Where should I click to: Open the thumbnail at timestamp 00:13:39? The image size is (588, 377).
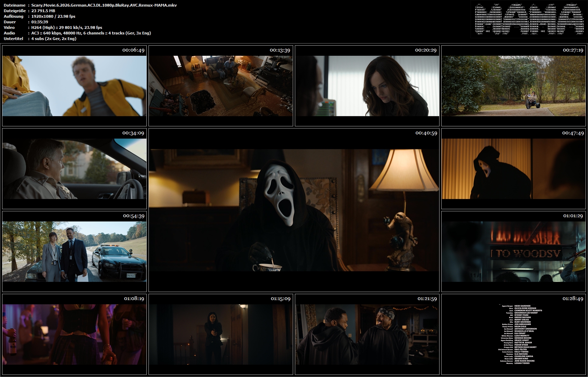coord(221,86)
